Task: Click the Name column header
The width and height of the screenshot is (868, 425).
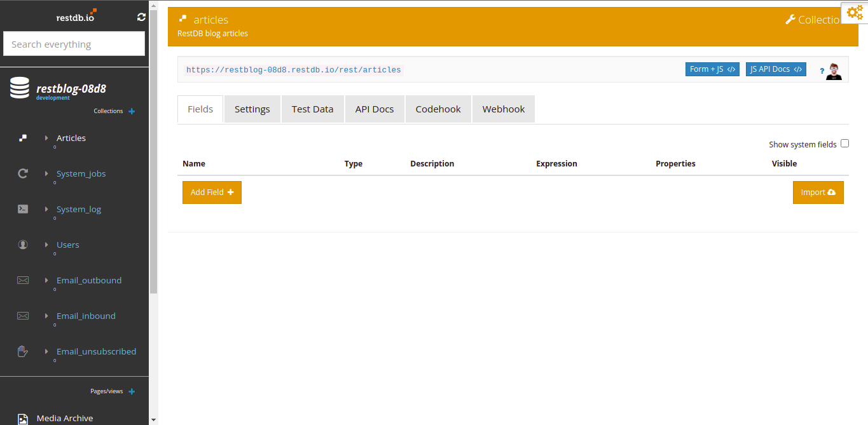Action: (x=194, y=163)
